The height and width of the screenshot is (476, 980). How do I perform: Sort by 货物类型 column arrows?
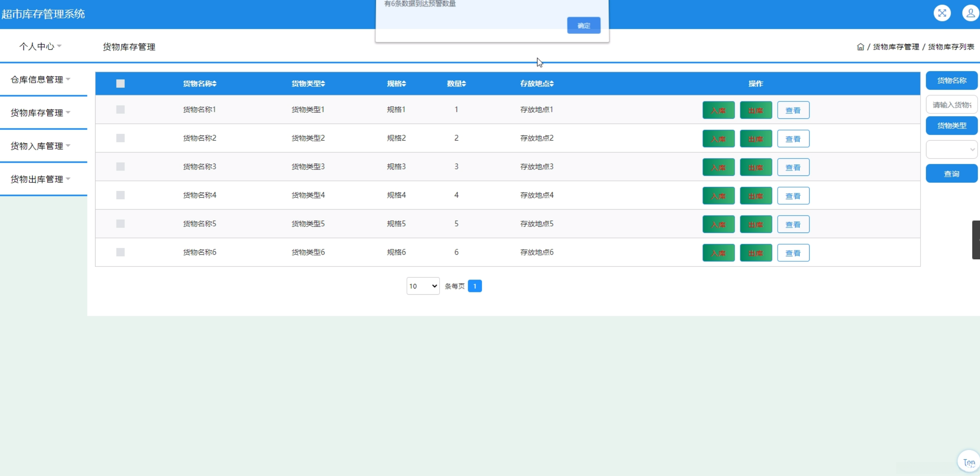pyautogui.click(x=323, y=83)
